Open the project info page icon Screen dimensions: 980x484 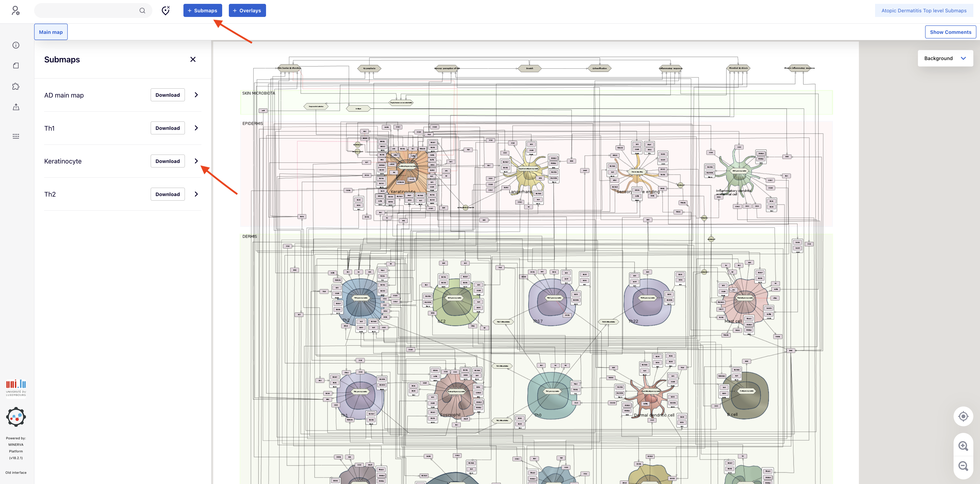coord(16,65)
